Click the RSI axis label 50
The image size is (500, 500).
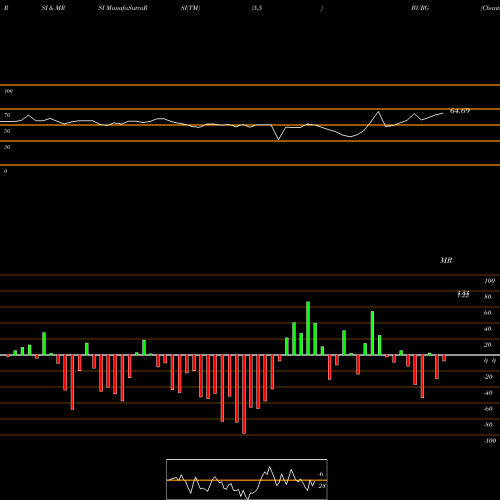click(7, 131)
